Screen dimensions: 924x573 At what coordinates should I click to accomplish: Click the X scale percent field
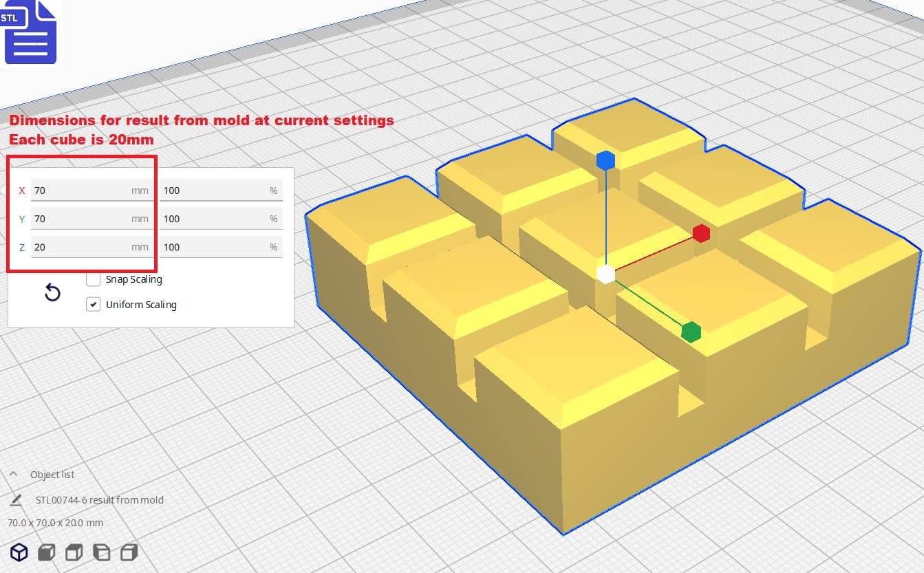pyautogui.click(x=221, y=191)
